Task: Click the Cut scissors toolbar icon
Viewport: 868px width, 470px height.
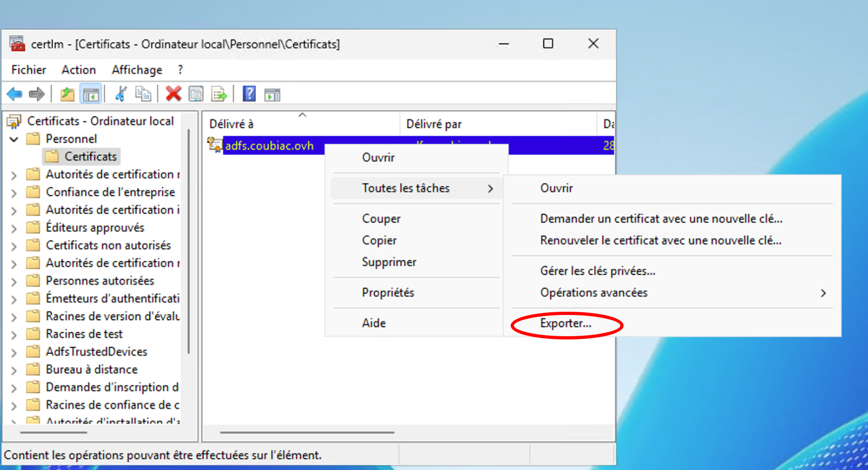Action: coord(121,95)
